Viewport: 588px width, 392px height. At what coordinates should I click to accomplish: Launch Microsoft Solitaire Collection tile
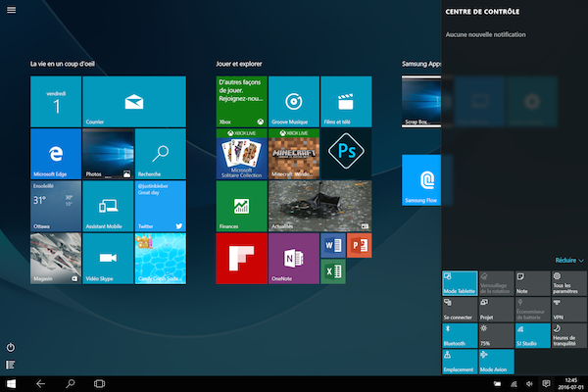tap(241, 154)
